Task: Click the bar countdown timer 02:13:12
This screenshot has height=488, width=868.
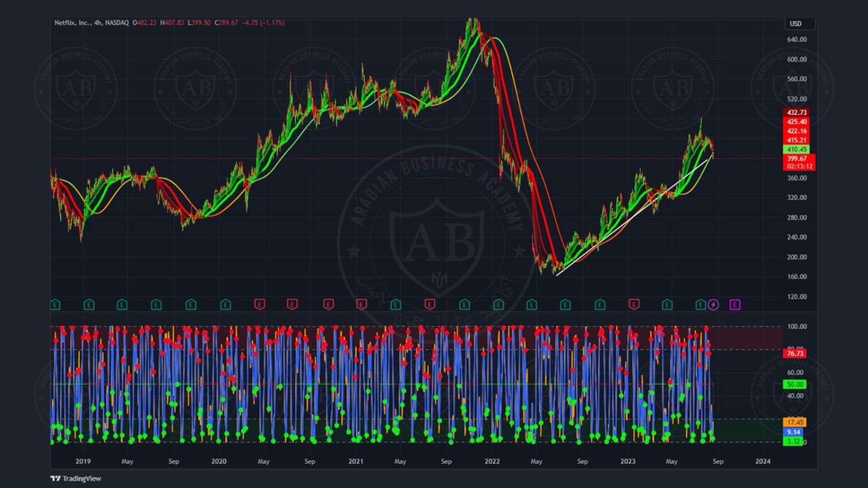Action: 799,167
